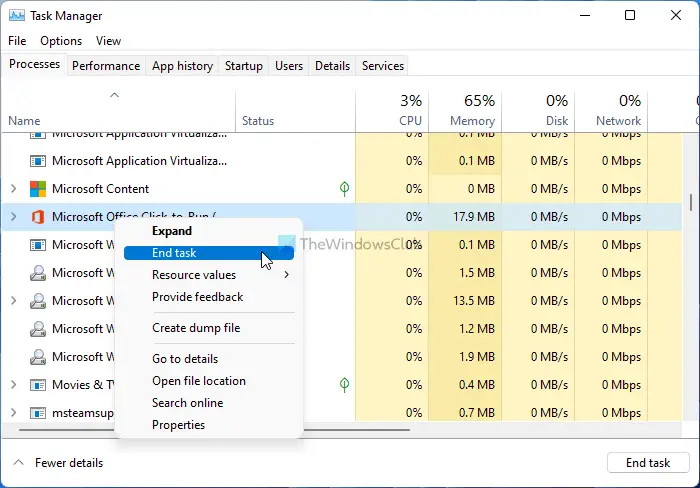
Task: Open the Users tab
Action: tap(289, 66)
